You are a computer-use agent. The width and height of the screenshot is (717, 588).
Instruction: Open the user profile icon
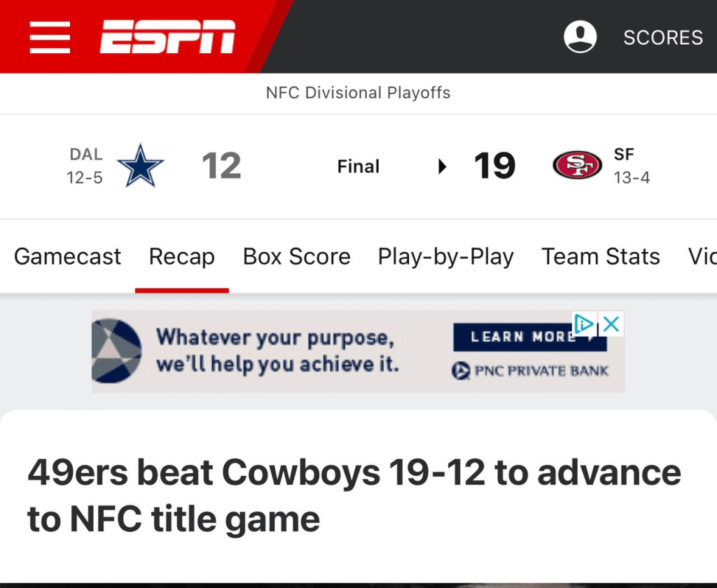pos(580,36)
